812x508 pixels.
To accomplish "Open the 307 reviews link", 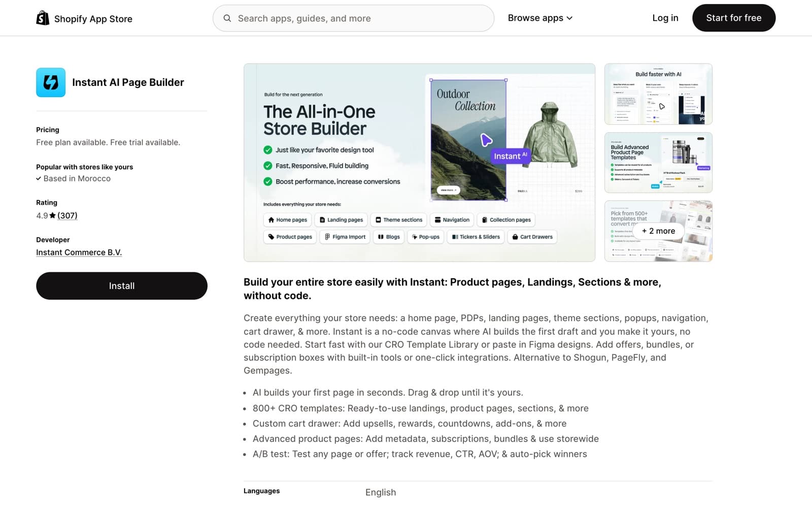I will 67,215.
